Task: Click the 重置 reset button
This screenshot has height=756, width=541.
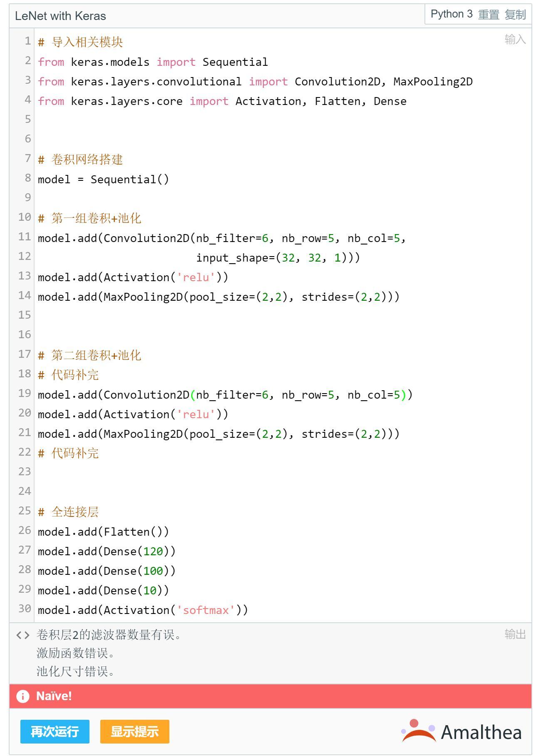Action: pyautogui.click(x=489, y=15)
